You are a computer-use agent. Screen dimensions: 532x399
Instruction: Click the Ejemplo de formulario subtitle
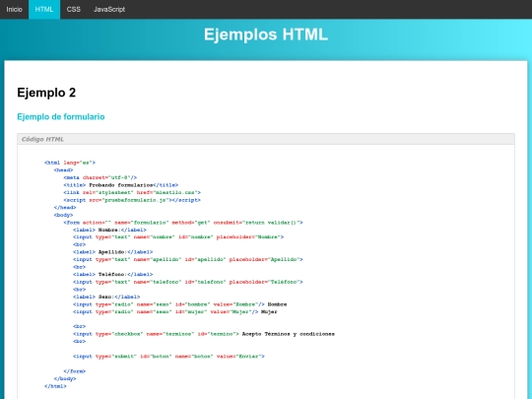tap(61, 116)
